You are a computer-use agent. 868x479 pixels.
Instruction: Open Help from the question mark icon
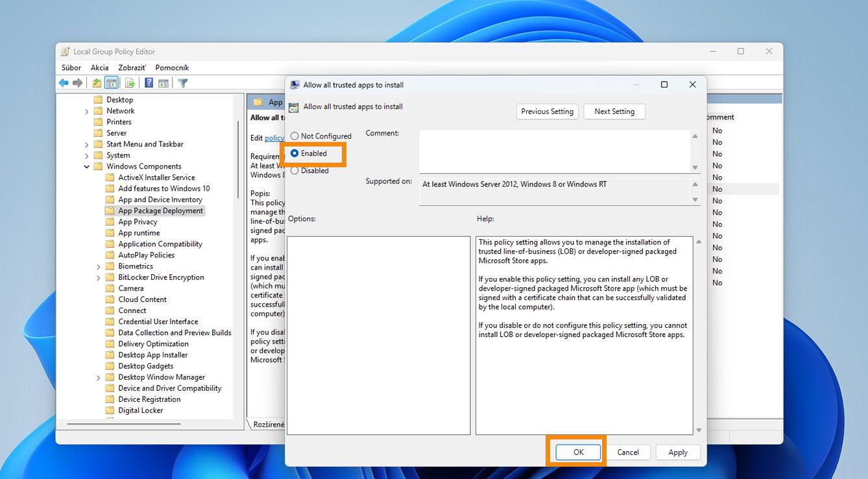(x=149, y=83)
